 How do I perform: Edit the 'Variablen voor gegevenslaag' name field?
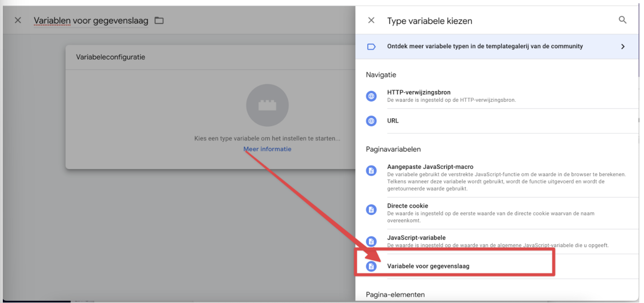91,21
